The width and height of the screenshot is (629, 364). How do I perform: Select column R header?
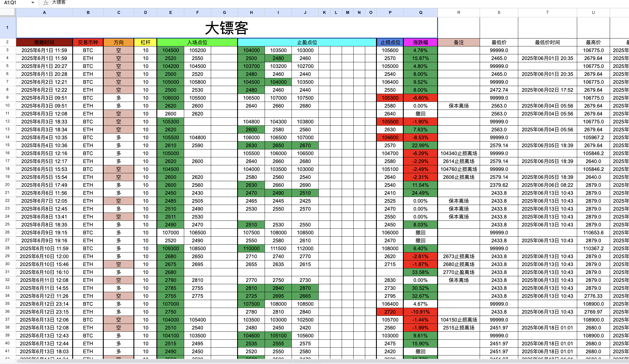point(458,12)
